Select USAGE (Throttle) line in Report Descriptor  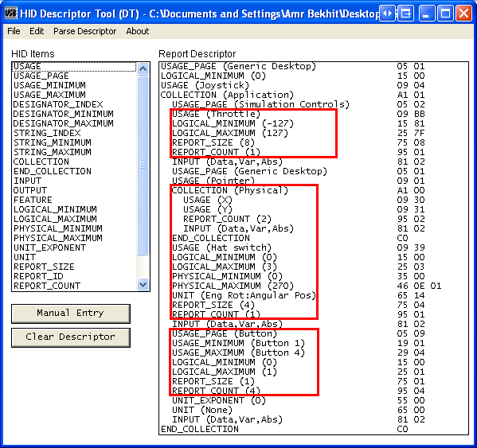216,114
